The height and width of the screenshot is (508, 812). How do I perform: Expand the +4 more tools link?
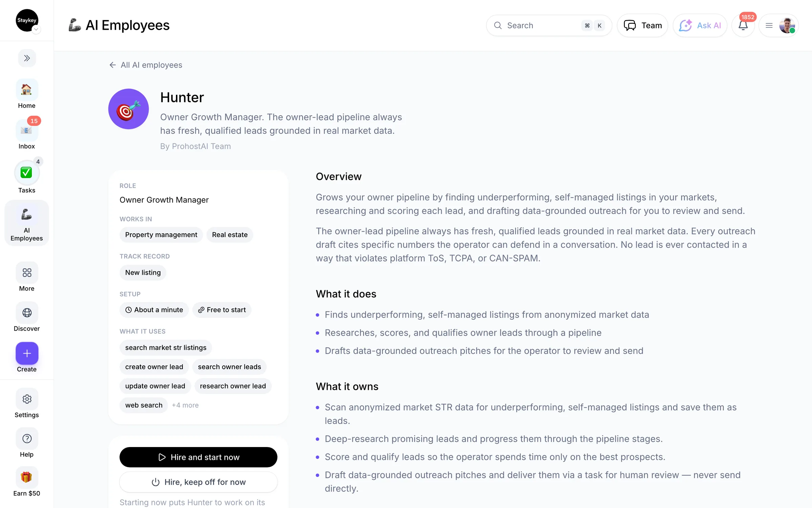pos(185,405)
